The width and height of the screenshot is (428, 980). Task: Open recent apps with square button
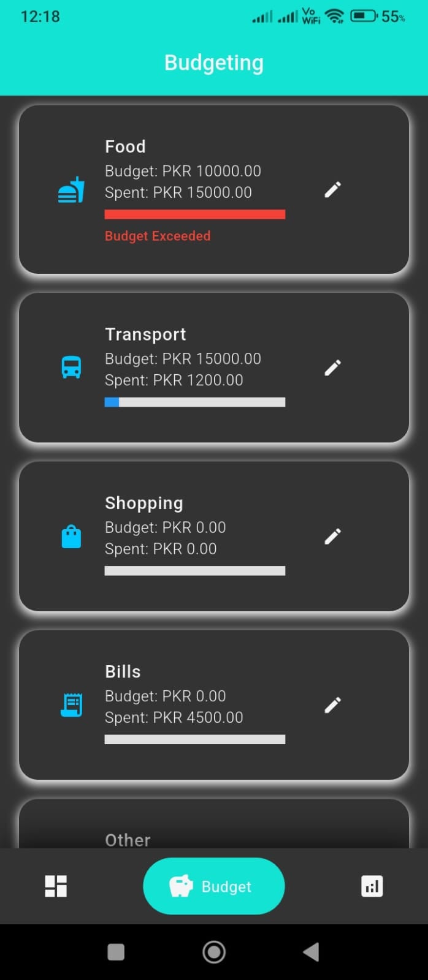tap(116, 952)
